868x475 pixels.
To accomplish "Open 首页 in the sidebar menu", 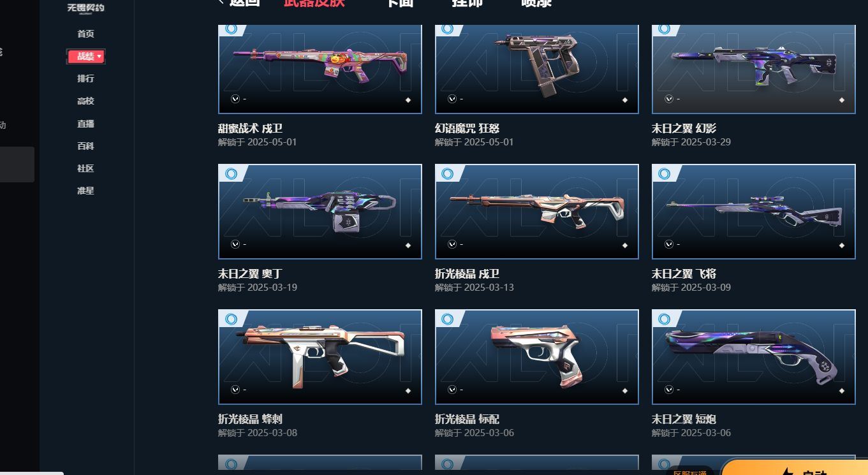I will tap(85, 34).
